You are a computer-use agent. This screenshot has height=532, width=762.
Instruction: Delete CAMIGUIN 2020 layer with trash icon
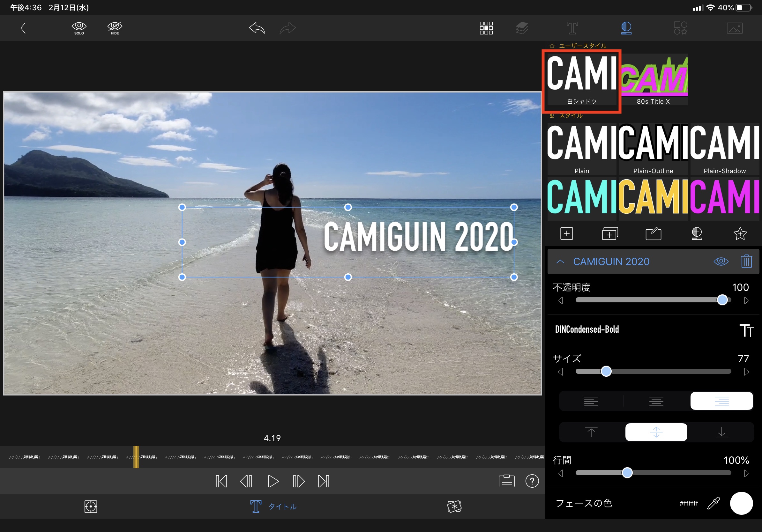click(x=746, y=261)
